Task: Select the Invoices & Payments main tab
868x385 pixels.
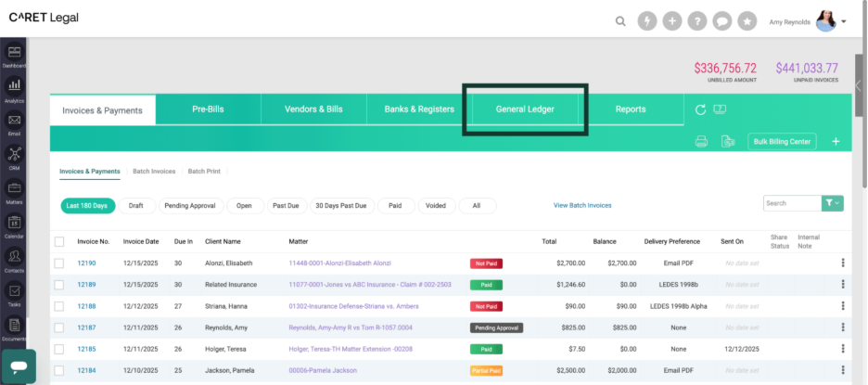Action: (x=102, y=110)
